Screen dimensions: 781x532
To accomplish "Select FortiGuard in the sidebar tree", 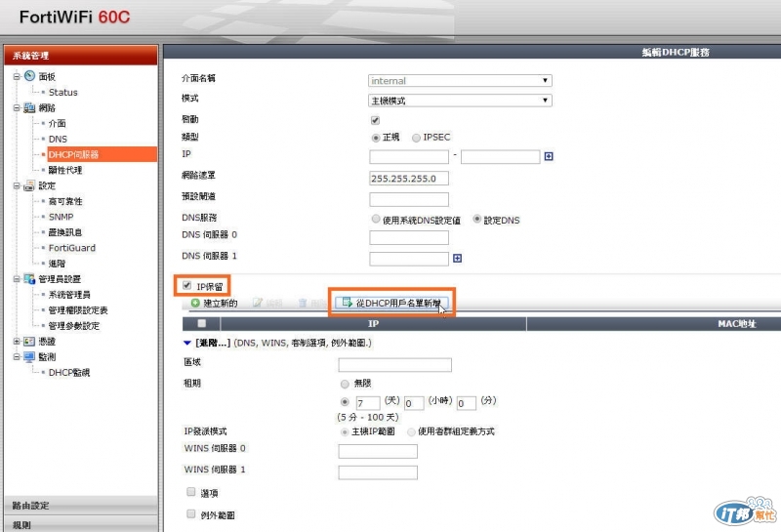I will pyautogui.click(x=71, y=248).
